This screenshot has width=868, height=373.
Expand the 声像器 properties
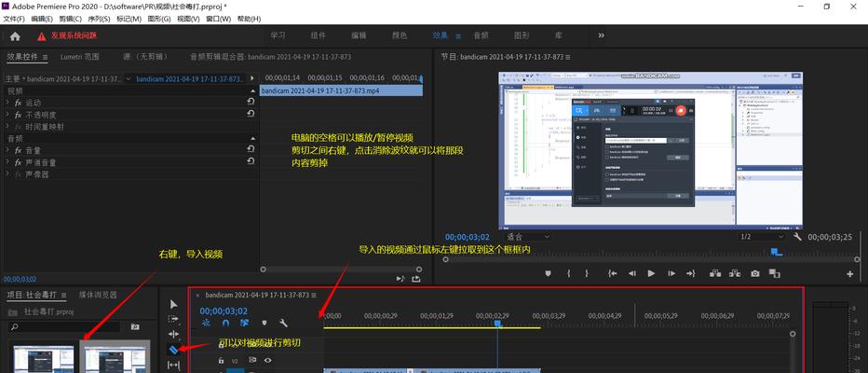point(7,174)
